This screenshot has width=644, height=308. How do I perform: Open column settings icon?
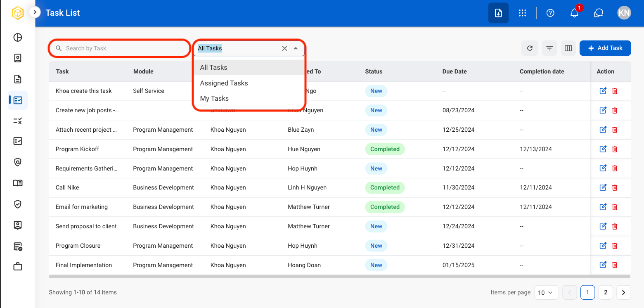coord(568,48)
